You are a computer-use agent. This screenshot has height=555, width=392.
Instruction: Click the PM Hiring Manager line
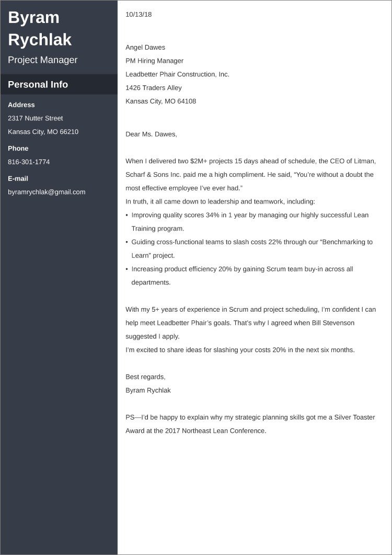click(x=154, y=61)
